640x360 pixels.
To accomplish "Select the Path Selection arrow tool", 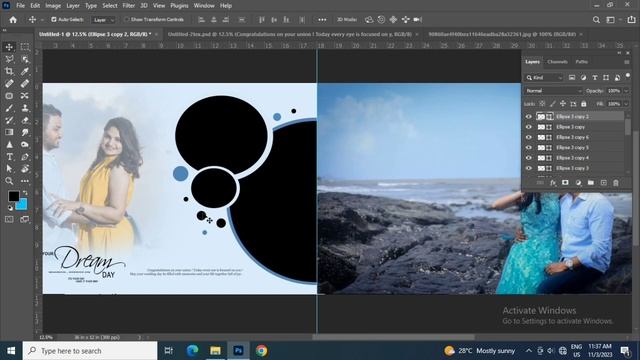I will (x=9, y=169).
